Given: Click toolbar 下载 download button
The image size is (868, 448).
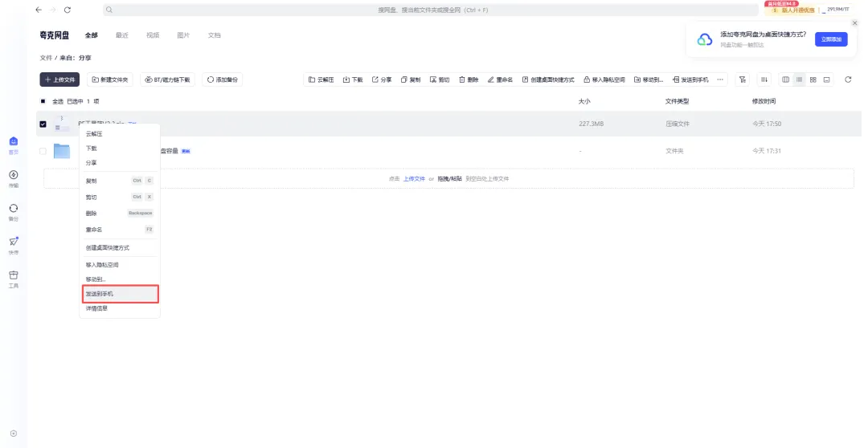Looking at the screenshot, I should (353, 79).
